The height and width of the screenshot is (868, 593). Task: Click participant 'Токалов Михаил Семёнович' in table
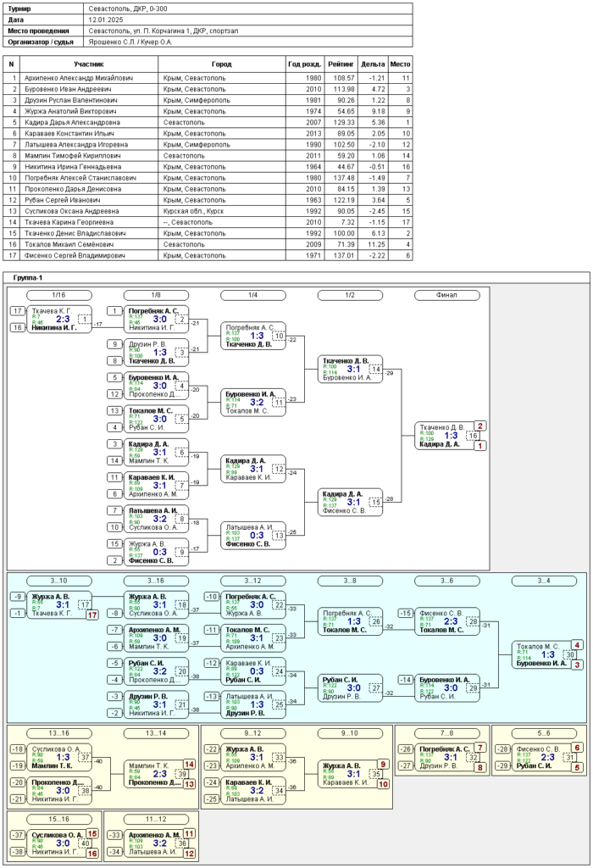point(69,244)
